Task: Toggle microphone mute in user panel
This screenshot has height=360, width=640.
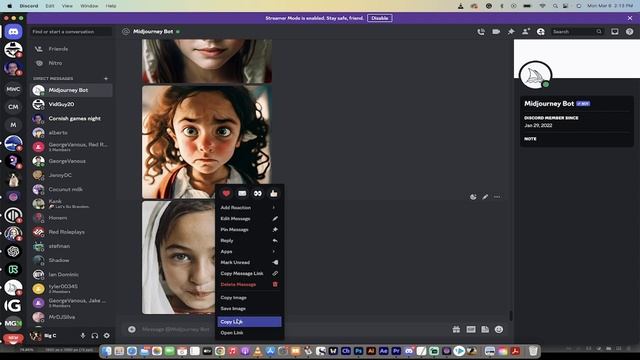Action: [x=83, y=336]
